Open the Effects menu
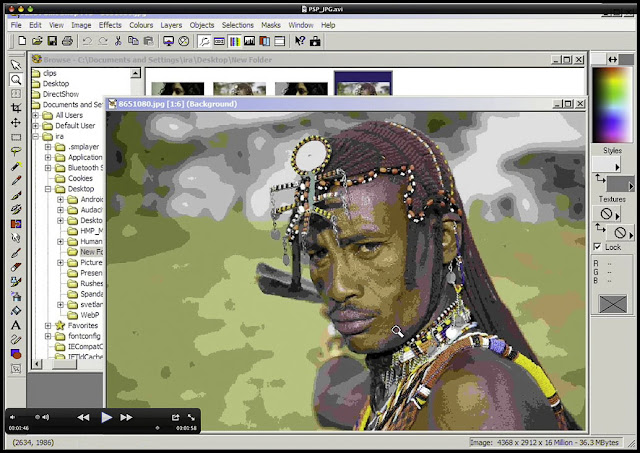 (110, 25)
